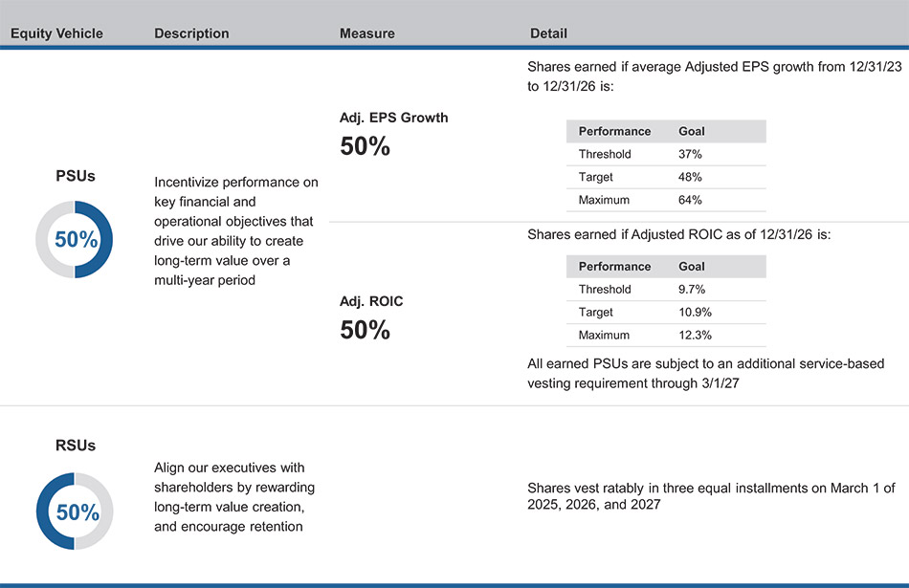Click the RSUs label

(75, 446)
